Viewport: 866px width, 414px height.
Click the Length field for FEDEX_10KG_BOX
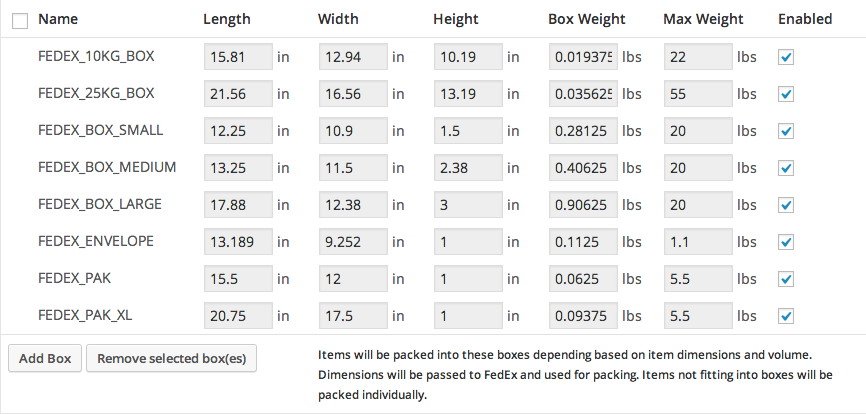238,57
